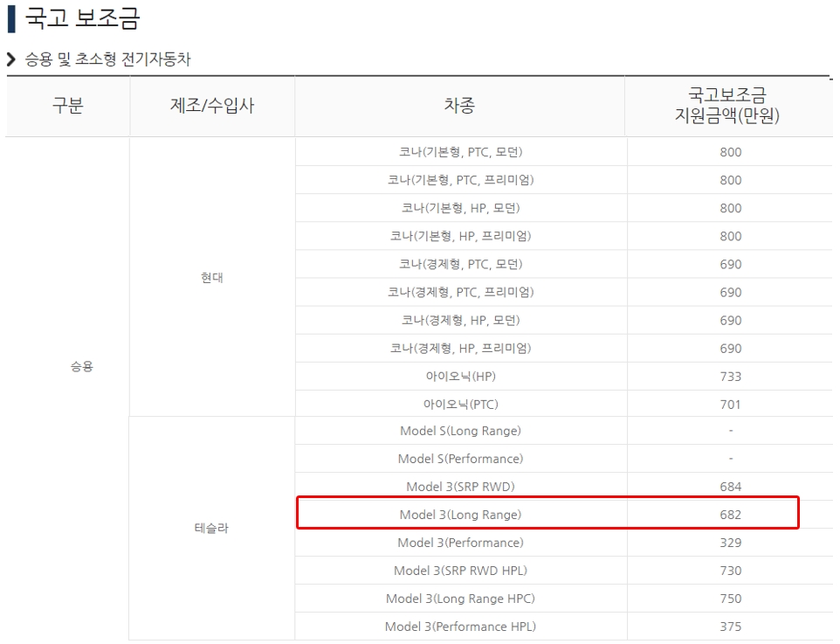Screen dimensions: 840x644
Task: Click the 코나(기본형, HP, 모던) row
Action: point(563,208)
